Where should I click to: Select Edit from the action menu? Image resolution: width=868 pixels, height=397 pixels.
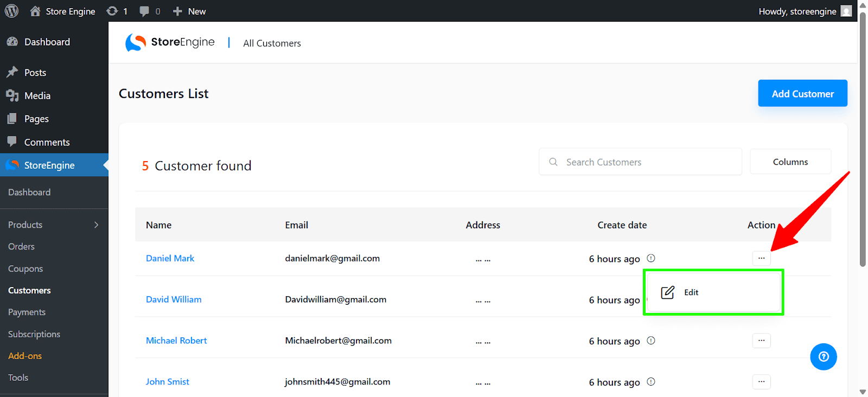click(714, 292)
